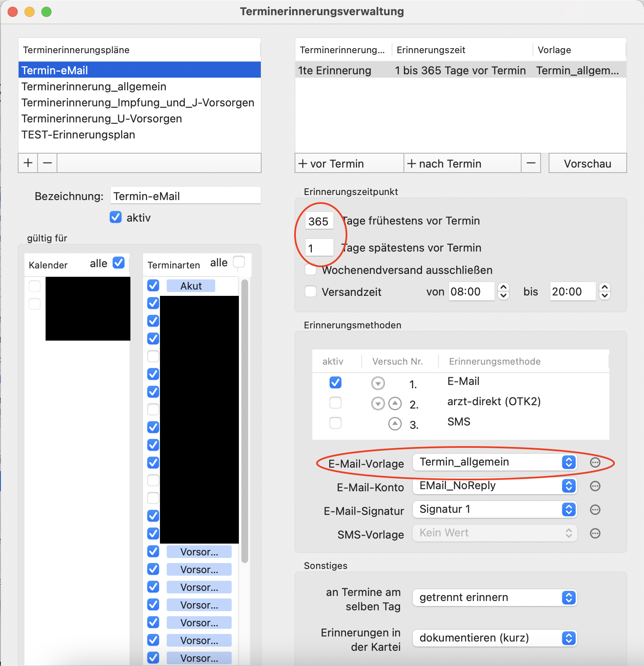Sort by Vorlage column header
The width and height of the screenshot is (644, 666).
[x=579, y=50]
